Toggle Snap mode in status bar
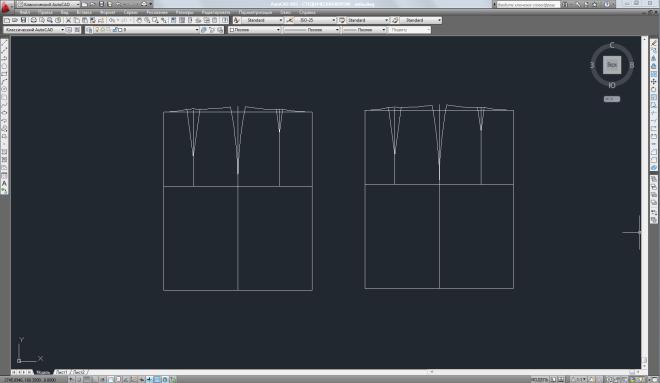 (79, 380)
